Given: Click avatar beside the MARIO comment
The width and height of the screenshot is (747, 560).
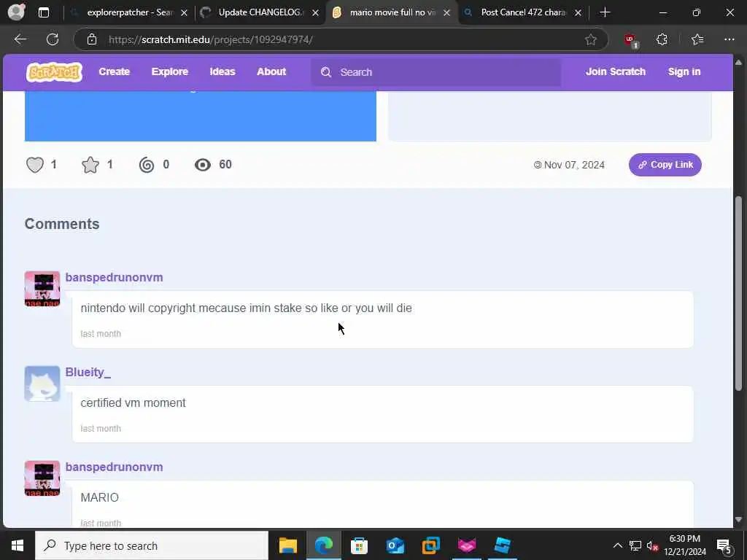Looking at the screenshot, I should 42,478.
